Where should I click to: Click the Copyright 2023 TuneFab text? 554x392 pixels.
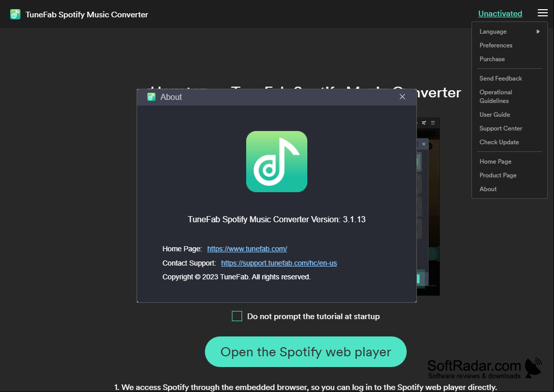coord(236,277)
